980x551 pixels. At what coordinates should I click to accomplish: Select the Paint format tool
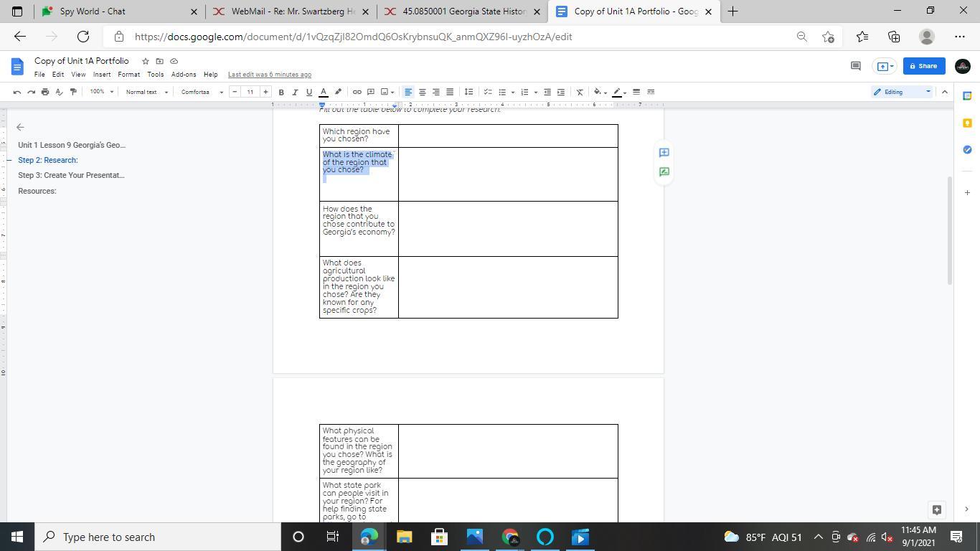(73, 92)
